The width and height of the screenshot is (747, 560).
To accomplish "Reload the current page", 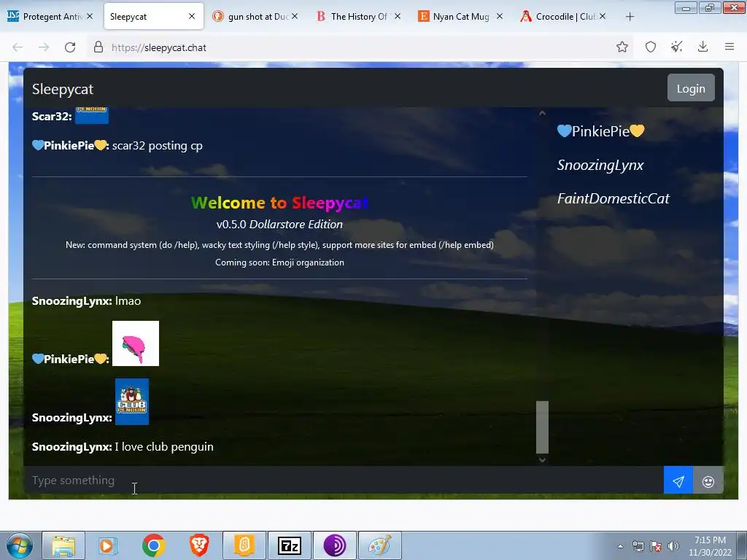I will tap(70, 47).
